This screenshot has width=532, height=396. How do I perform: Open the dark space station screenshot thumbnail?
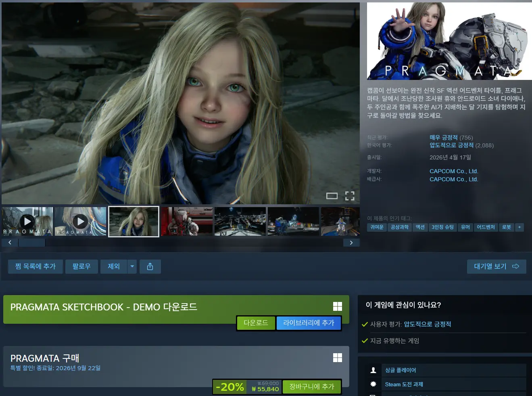(240, 221)
